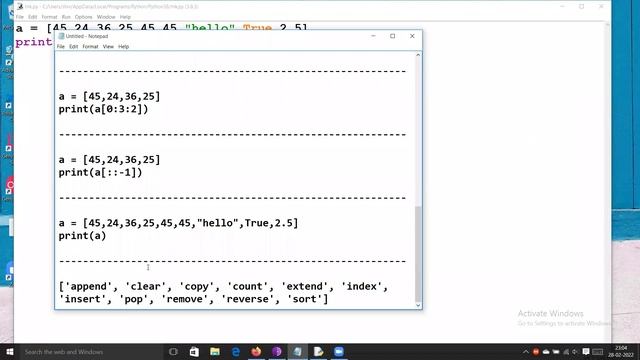Click the OneDrive cloud tray icon
Image resolution: width=640 pixels, height=360 pixels.
pos(546,352)
